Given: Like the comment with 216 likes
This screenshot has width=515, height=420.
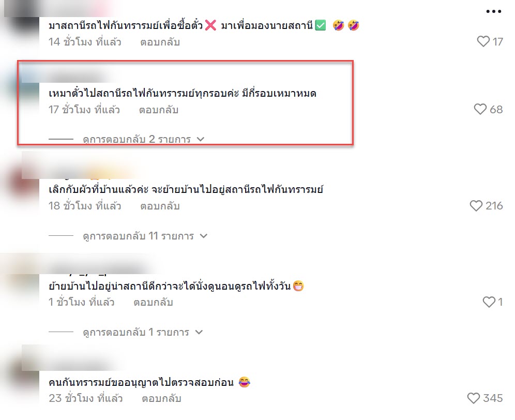Looking at the screenshot, I should (476, 206).
